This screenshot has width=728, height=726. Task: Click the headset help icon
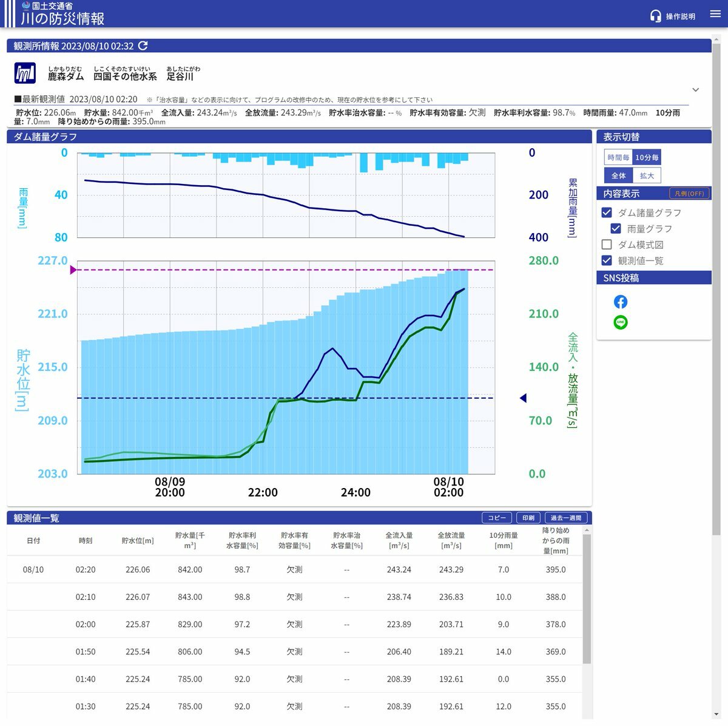655,16
